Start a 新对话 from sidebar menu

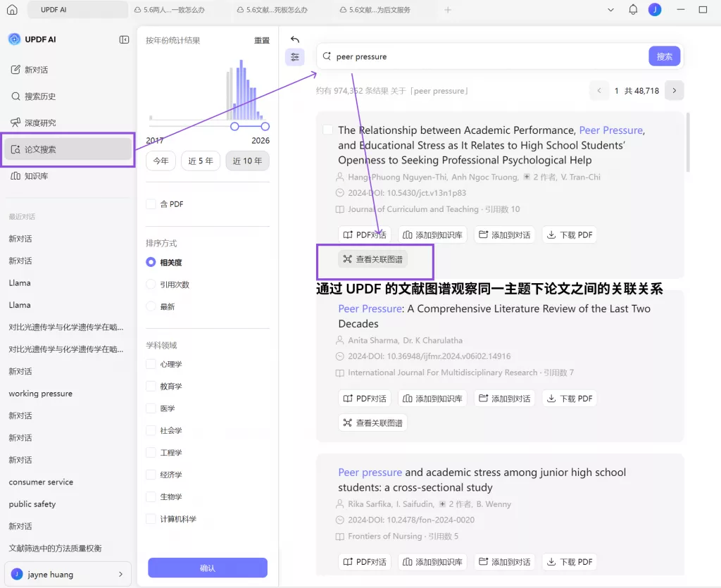pyautogui.click(x=68, y=70)
